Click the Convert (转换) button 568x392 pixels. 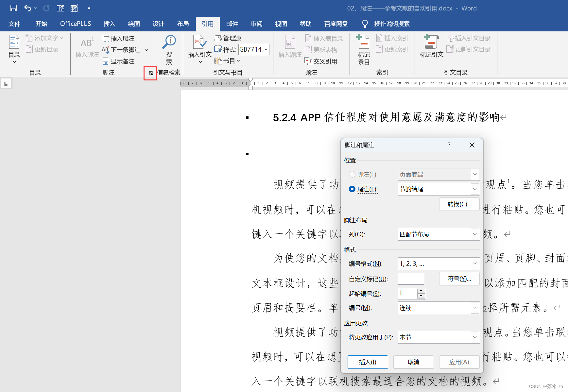(459, 204)
